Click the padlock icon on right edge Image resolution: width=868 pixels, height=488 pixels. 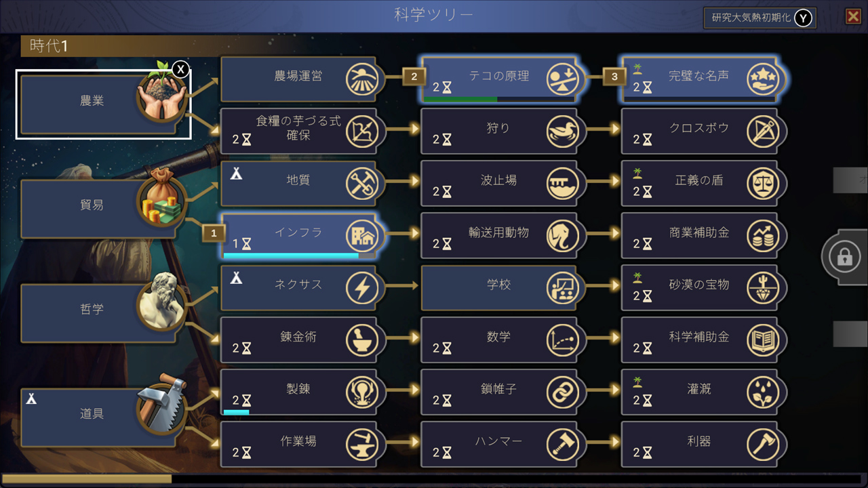(x=844, y=257)
